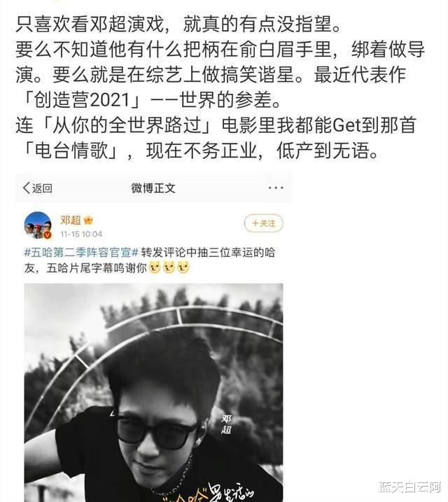Screen dimensions: 448x502
Task: Click the first doge emoji
Action: (155, 267)
